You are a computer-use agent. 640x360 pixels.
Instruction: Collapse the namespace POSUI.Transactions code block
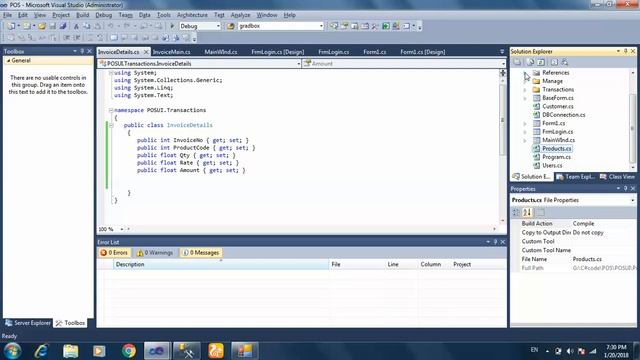tap(111, 110)
